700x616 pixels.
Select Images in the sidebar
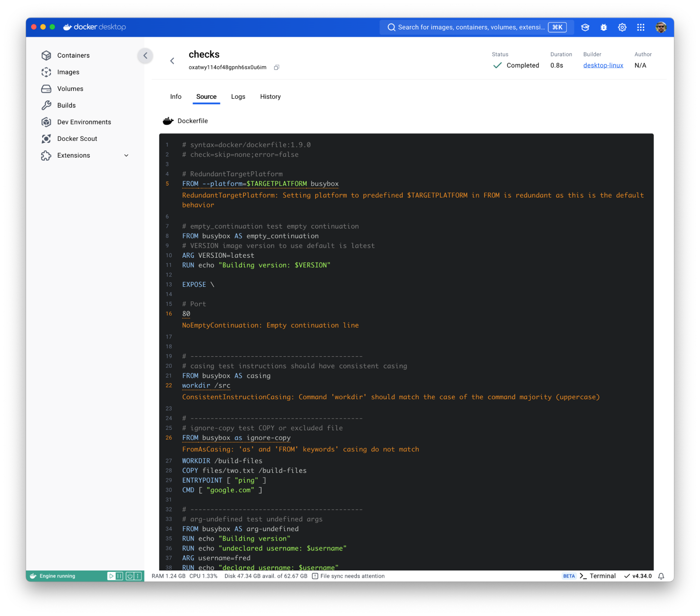click(x=69, y=72)
